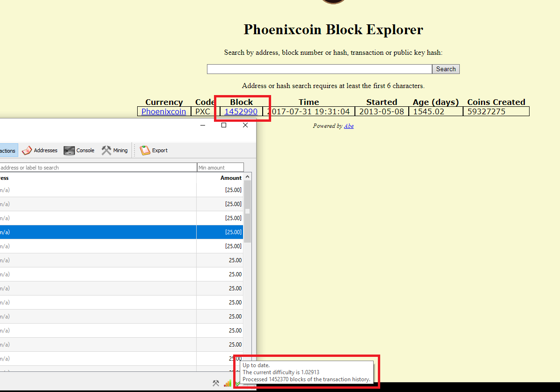Open the Addresses page in the wallet toolbar
This screenshot has width=560, height=392.
click(40, 150)
